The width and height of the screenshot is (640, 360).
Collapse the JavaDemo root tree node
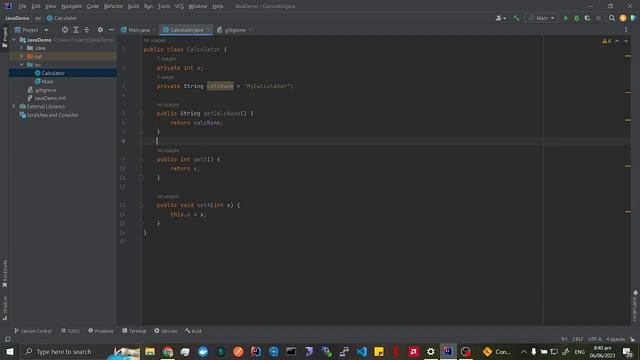coord(14,40)
